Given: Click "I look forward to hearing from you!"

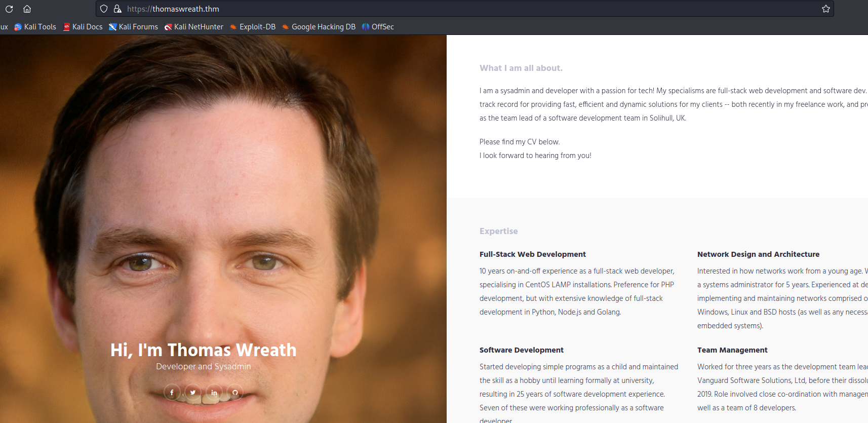Looking at the screenshot, I should point(535,156).
